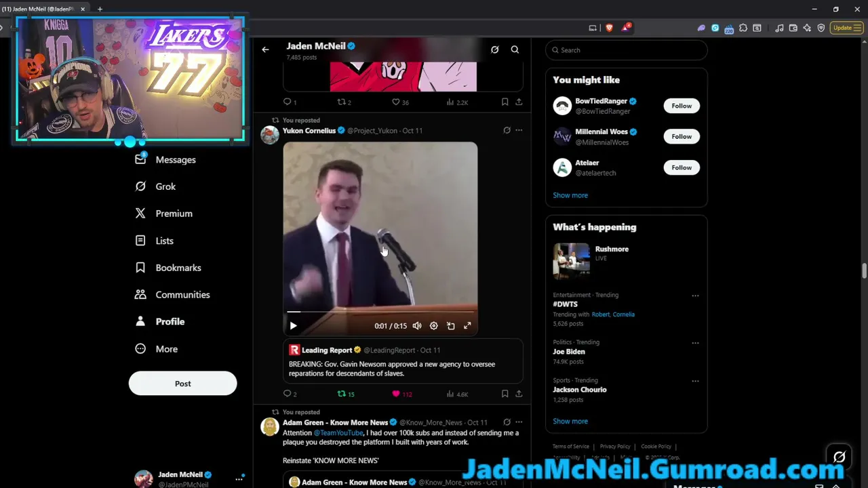
Task: Undo repost on Yukon Cornelius post
Action: (x=345, y=394)
